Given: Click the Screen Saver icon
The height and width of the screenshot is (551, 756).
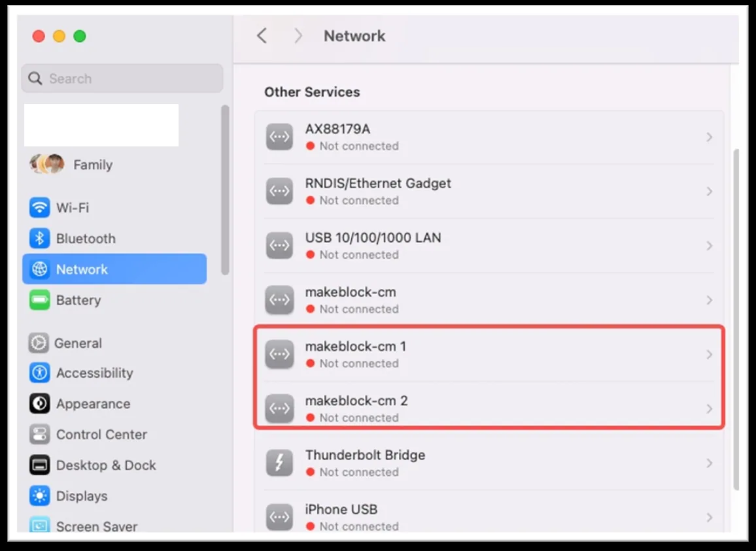Looking at the screenshot, I should pos(39,524).
